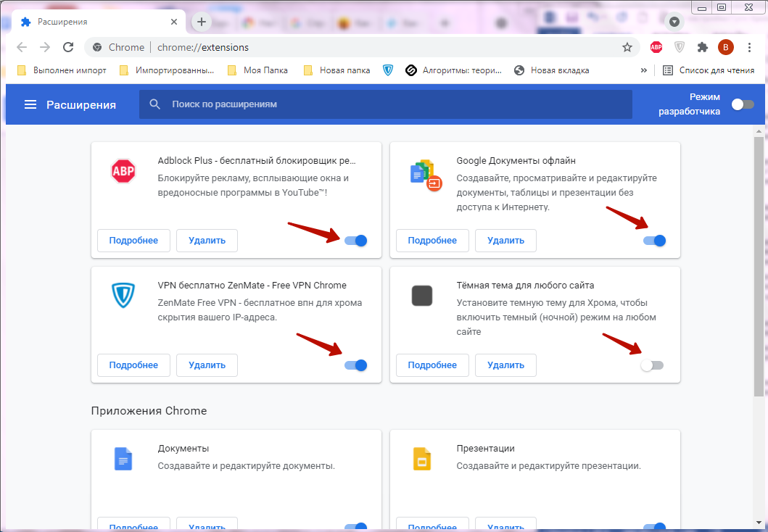Open the Алгоритмы: теори... bookmark
Screen dimensions: 768x532
[x=454, y=70]
